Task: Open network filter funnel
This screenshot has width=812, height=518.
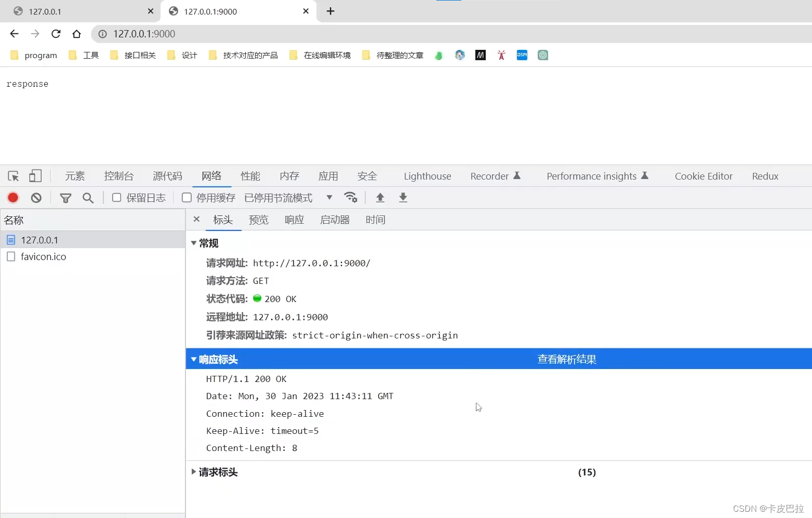Action: click(x=65, y=198)
